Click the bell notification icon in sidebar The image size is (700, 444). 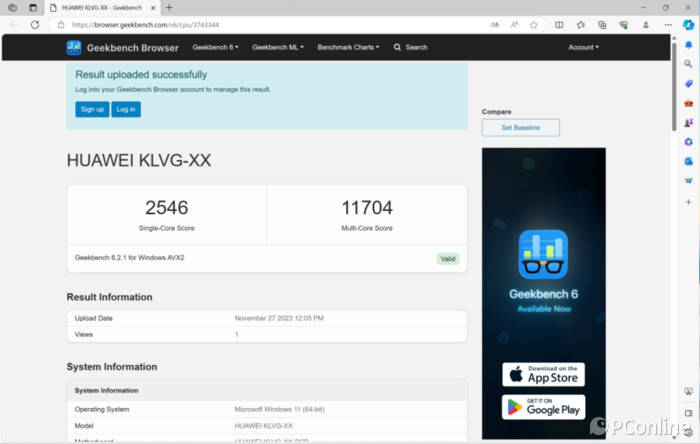click(x=688, y=44)
